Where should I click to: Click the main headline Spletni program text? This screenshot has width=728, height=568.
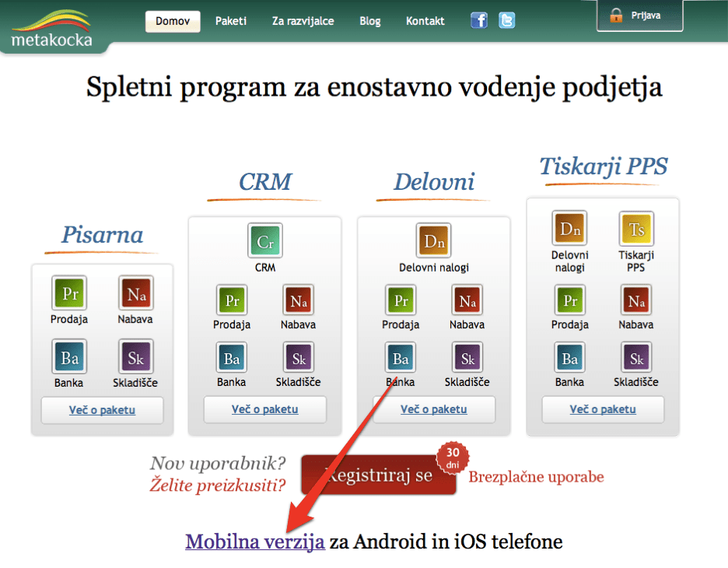coord(374,87)
